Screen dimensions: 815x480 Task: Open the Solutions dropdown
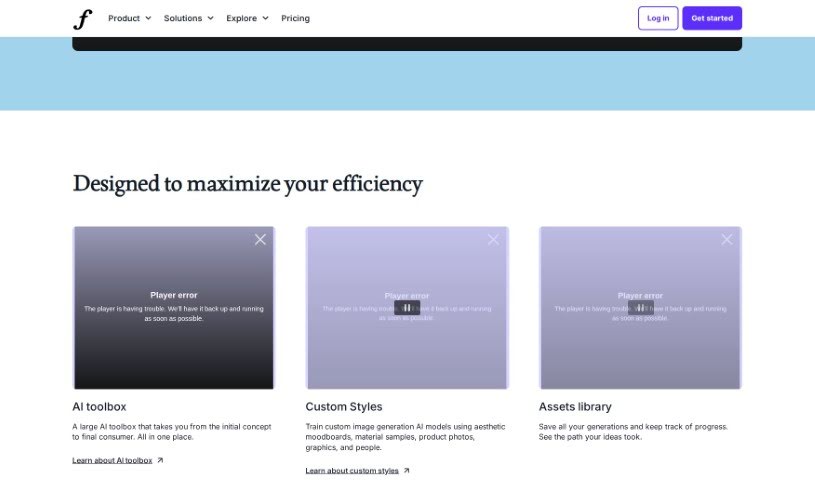188,18
